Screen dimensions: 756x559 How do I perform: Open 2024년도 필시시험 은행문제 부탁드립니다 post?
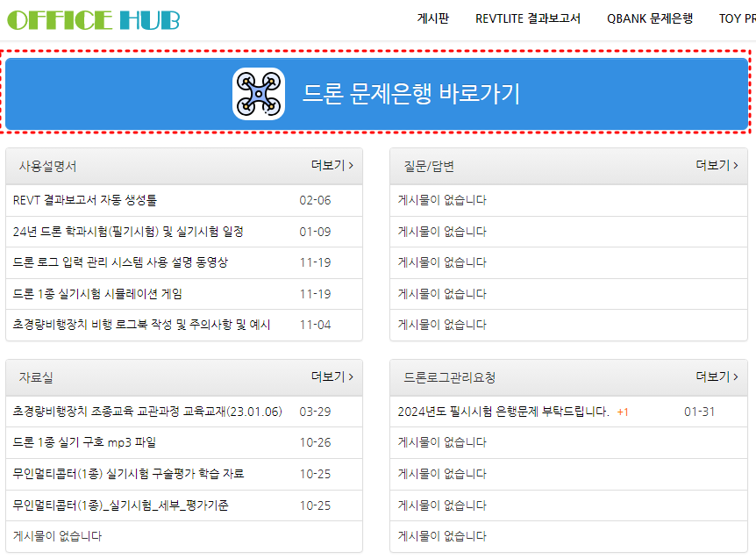click(503, 412)
